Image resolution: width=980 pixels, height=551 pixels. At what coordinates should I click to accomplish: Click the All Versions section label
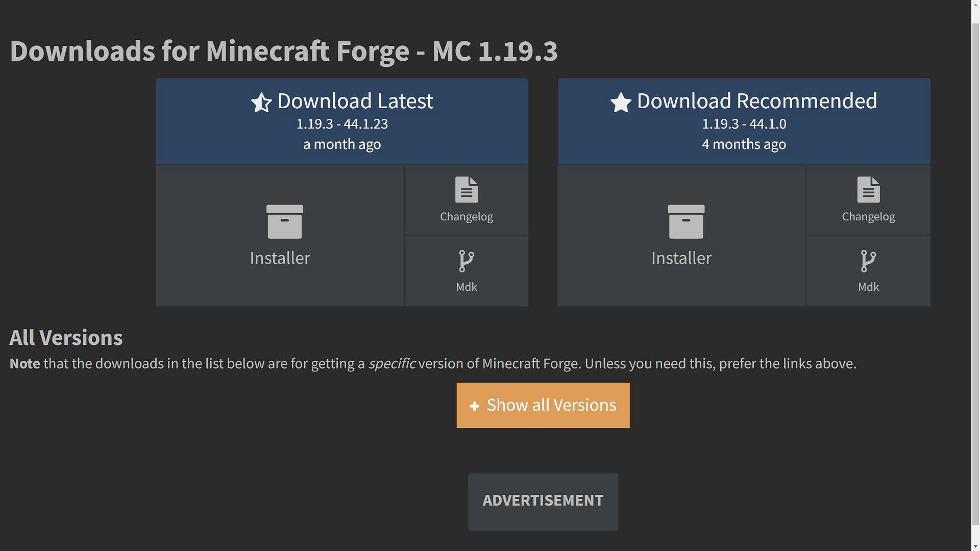coord(66,336)
